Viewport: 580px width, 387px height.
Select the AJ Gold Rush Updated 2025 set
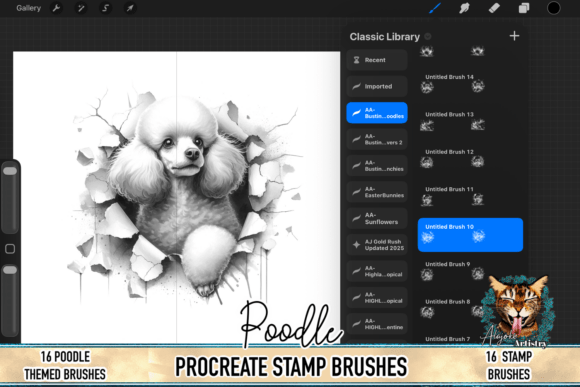click(x=377, y=245)
